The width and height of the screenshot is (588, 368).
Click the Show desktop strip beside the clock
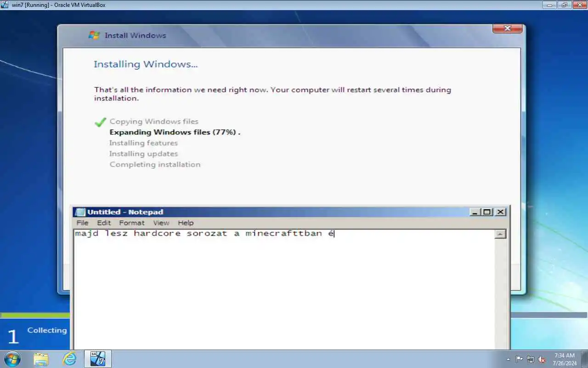584,359
